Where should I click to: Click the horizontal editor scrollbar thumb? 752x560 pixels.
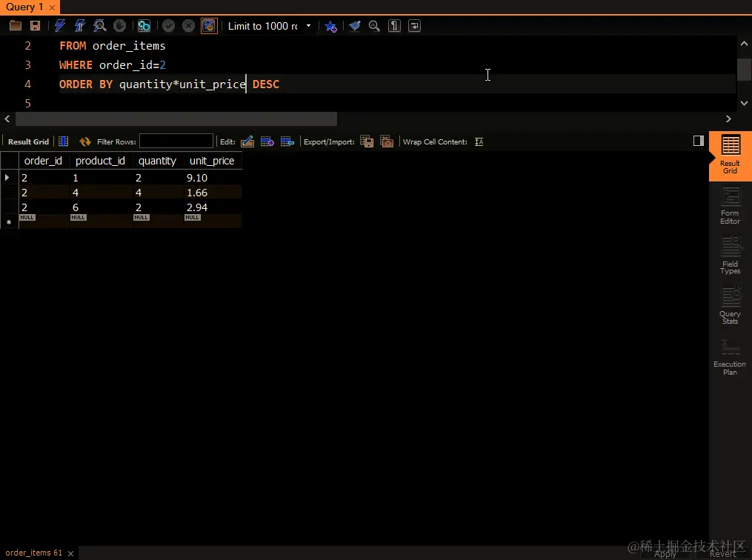[176, 119]
